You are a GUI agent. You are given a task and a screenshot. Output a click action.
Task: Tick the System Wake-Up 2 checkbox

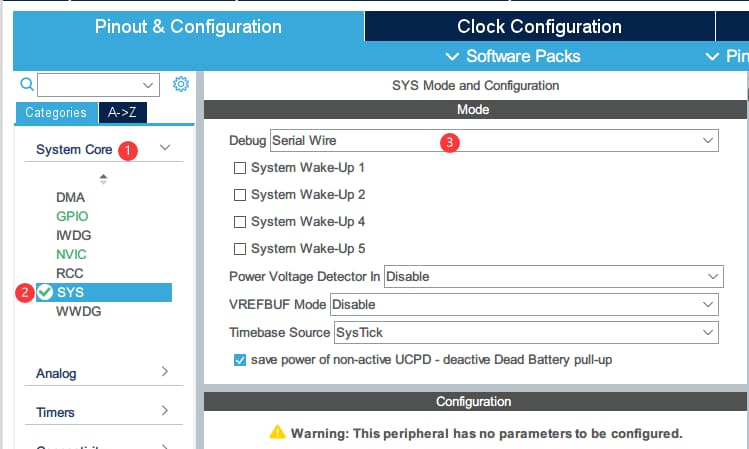[x=240, y=195]
